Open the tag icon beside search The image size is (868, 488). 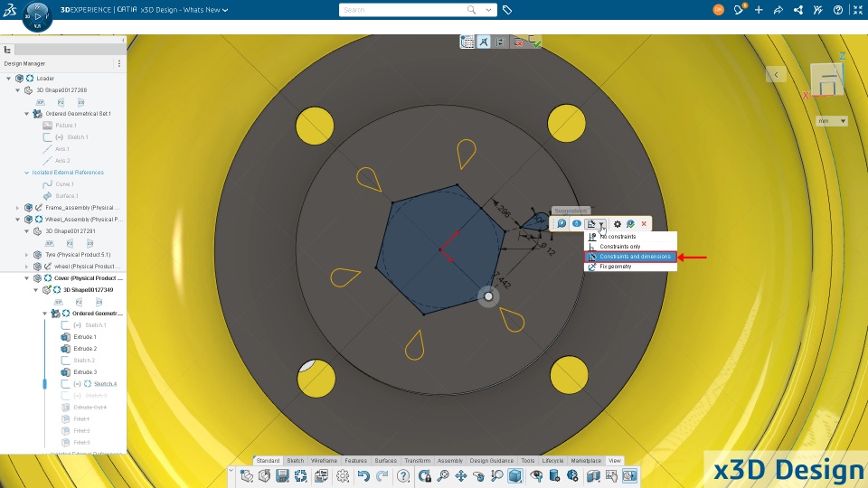coord(507,10)
